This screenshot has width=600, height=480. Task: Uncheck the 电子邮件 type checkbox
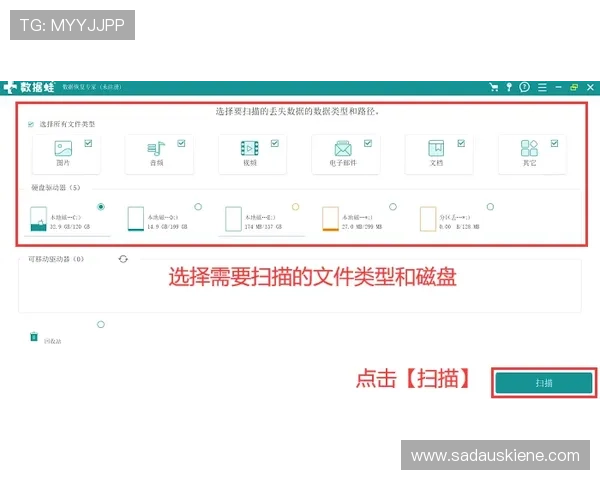click(x=368, y=143)
